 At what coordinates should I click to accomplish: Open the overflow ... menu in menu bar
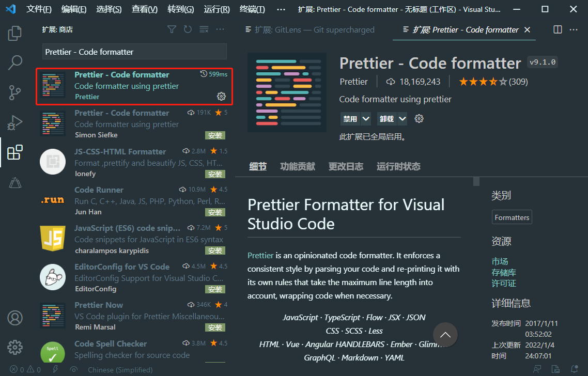[281, 9]
